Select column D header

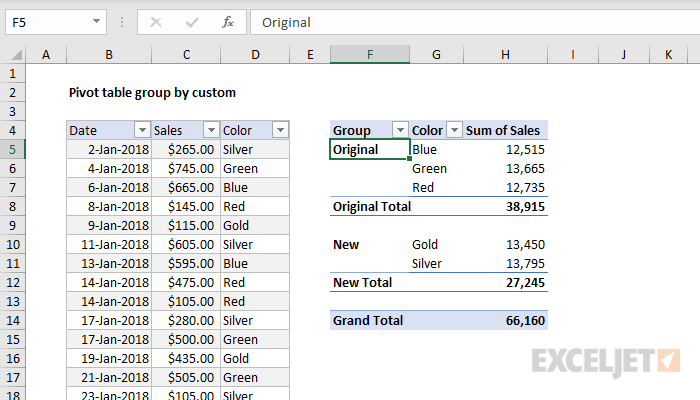tap(255, 54)
